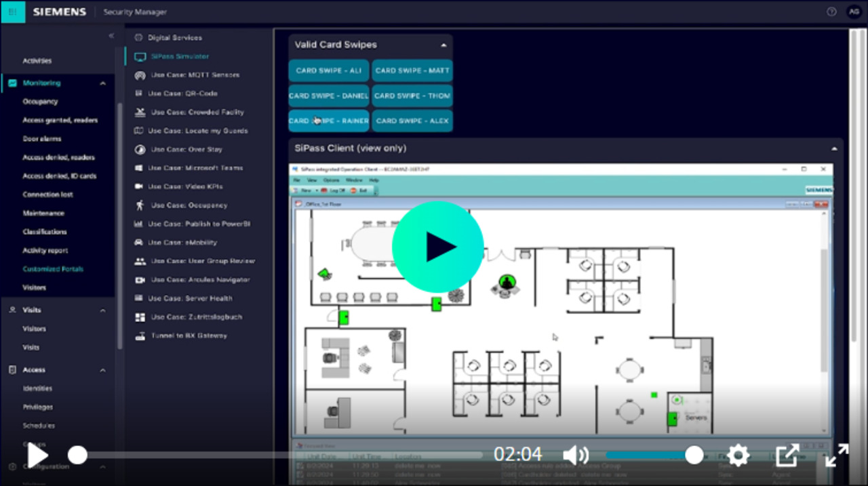The image size is (868, 486).
Task: Open video settings gear icon
Action: click(x=738, y=455)
